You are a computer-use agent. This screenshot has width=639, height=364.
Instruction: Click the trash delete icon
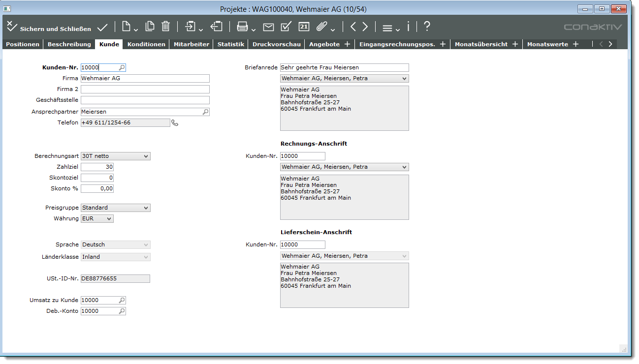pos(166,27)
